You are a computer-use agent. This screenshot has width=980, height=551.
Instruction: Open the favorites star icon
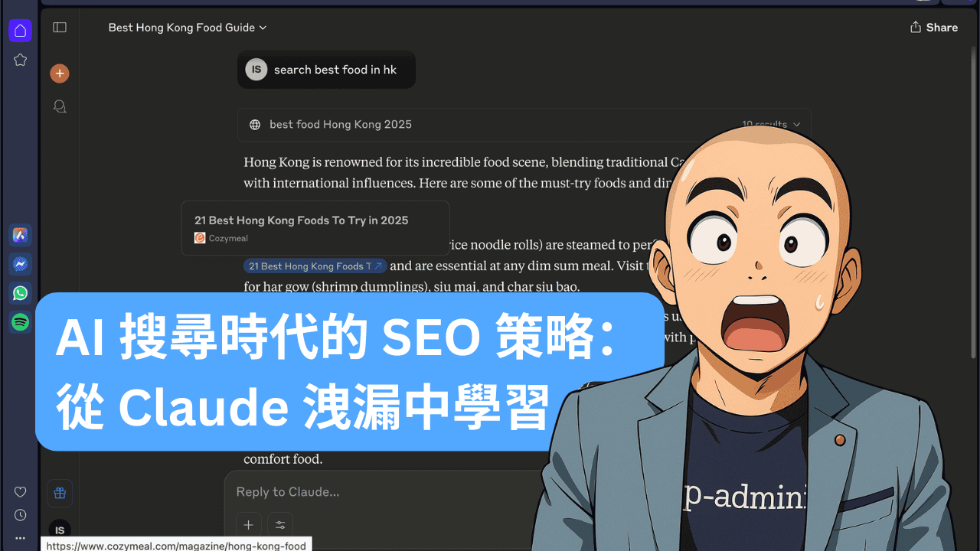(21, 60)
